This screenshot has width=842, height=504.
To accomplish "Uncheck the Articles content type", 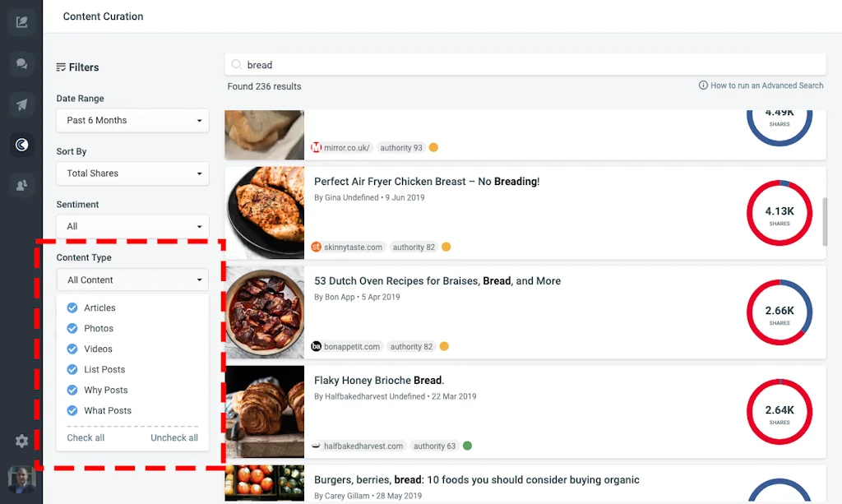I will coord(72,307).
